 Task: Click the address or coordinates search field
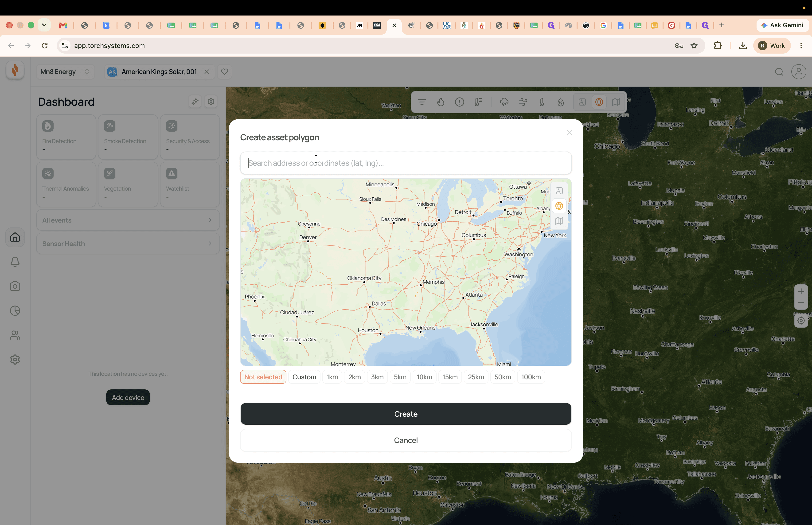[406, 163]
